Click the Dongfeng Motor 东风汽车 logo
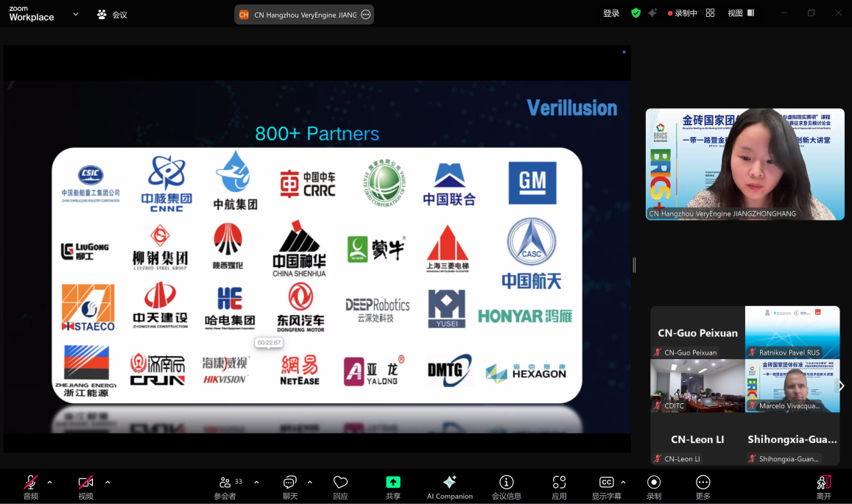Viewport: 852px width, 504px height. (300, 308)
